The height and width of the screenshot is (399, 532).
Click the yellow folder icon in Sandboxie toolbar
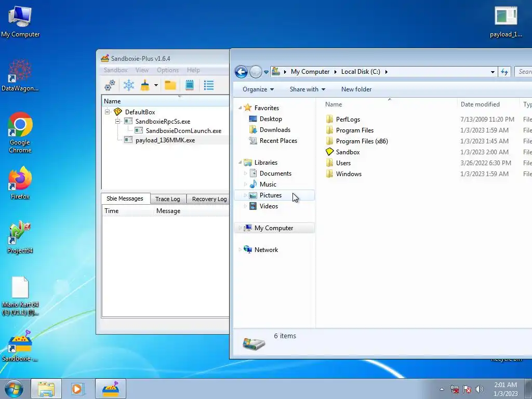tap(170, 85)
